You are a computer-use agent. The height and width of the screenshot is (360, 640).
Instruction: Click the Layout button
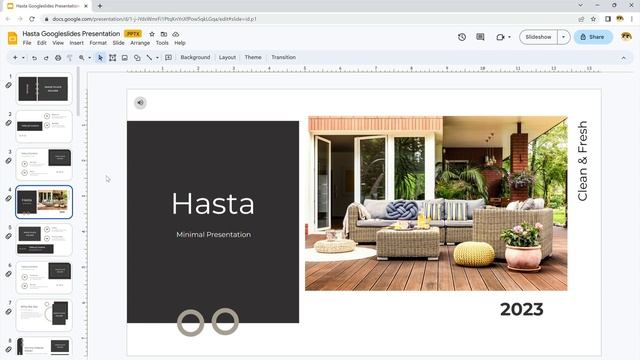tap(227, 58)
